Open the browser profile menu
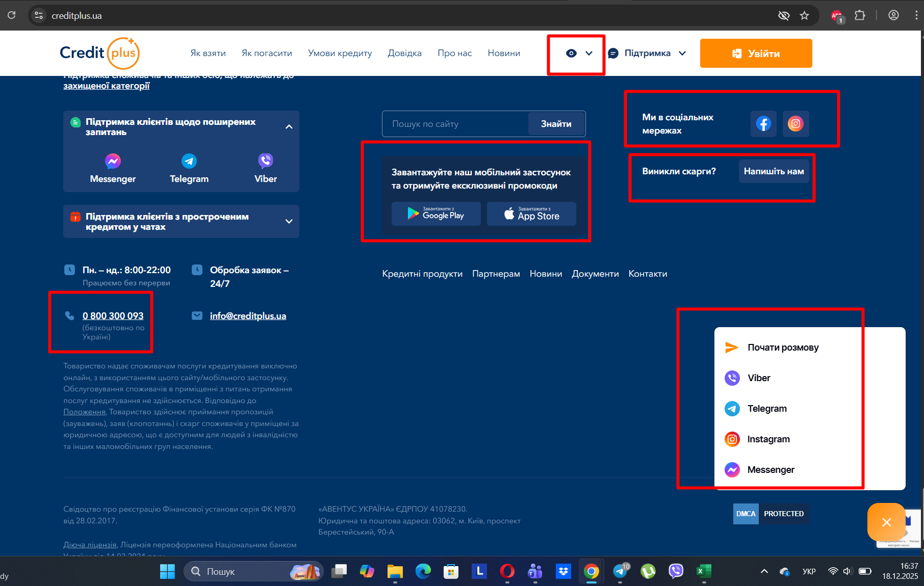Screen dimensions: 924x586 (x=893, y=15)
